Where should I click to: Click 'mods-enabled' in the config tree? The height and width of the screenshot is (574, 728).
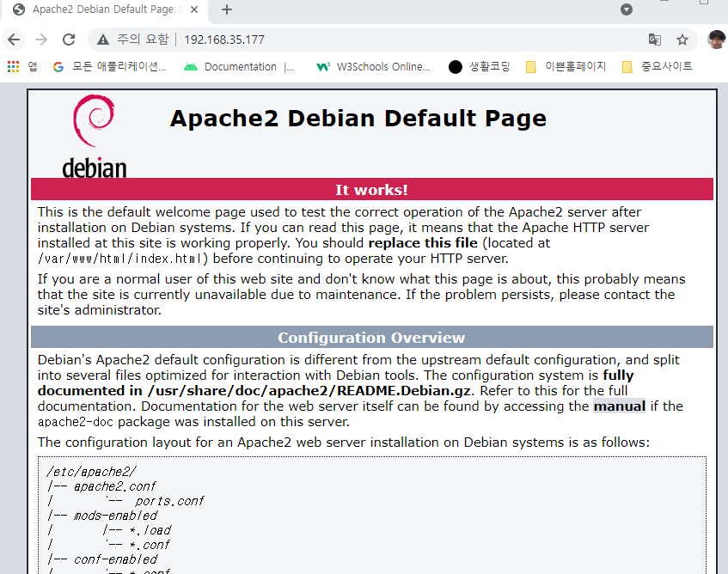pyautogui.click(x=115, y=516)
